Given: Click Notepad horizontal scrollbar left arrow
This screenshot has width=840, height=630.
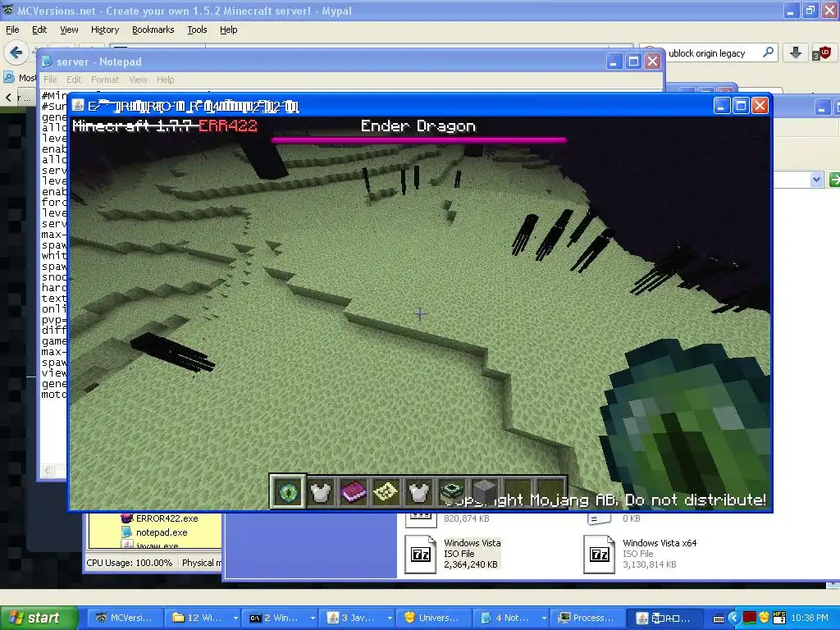Looking at the screenshot, I should click(48, 471).
